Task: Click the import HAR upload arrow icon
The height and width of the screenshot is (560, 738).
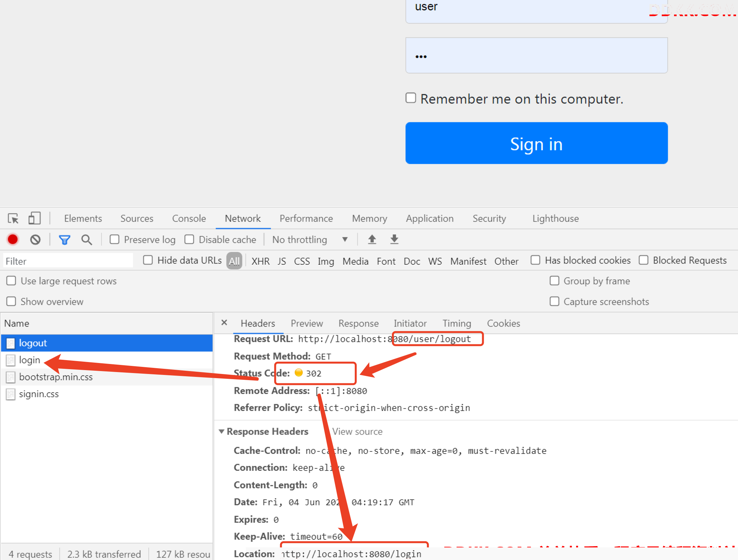Action: point(372,239)
